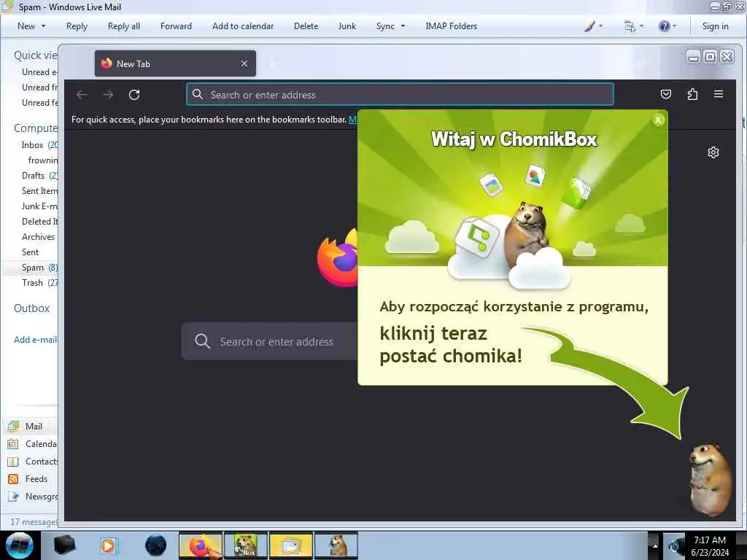The height and width of the screenshot is (560, 747).
Task: Open the media player taskbar icon
Action: point(109,545)
